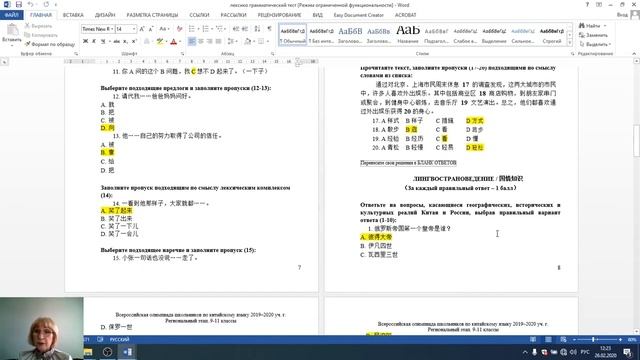Open Word help with the question mark

pos(587,4)
